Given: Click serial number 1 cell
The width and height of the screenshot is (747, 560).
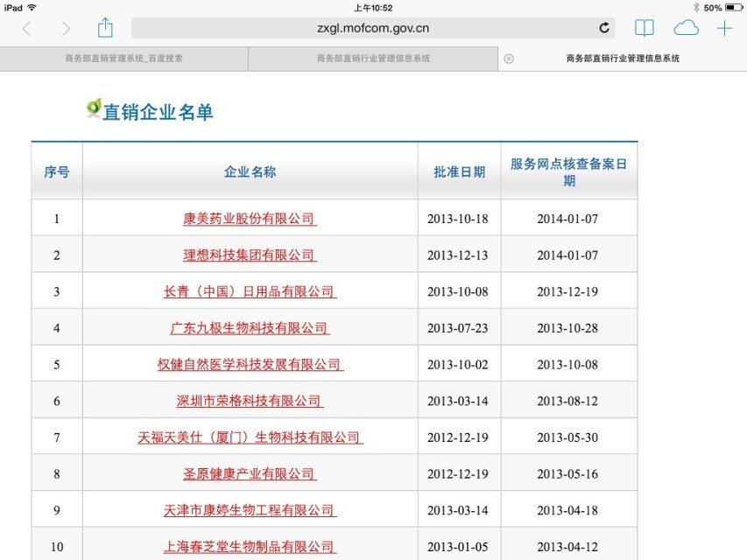Looking at the screenshot, I should (57, 219).
